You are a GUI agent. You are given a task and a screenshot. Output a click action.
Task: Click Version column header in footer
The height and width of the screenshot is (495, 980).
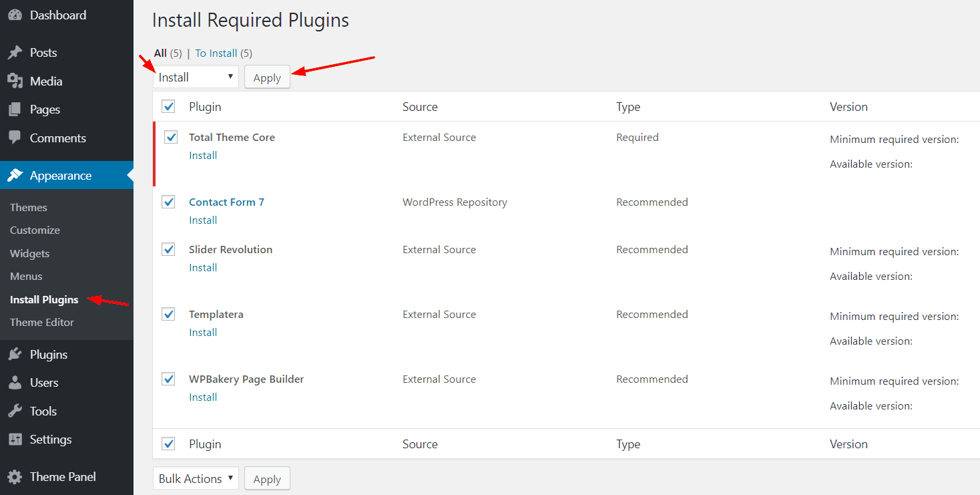(848, 444)
